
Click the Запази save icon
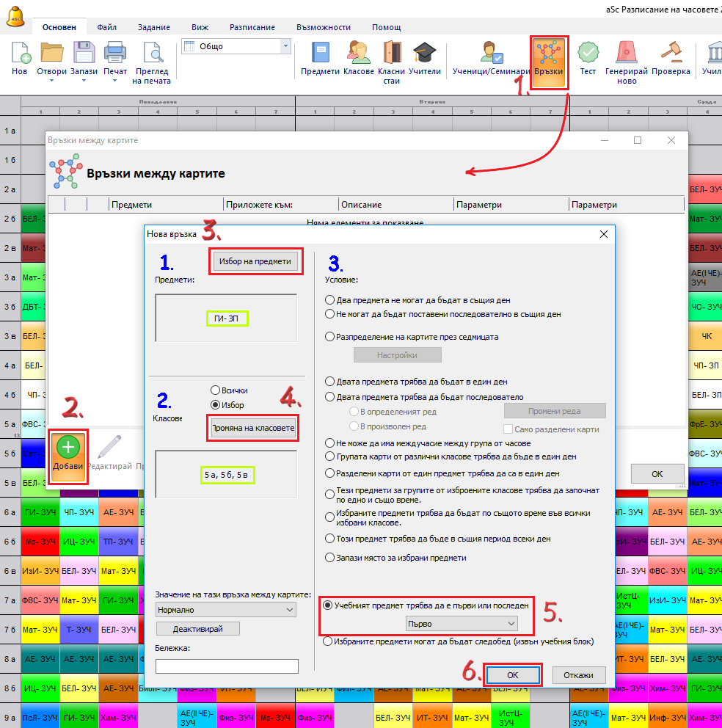click(x=84, y=59)
